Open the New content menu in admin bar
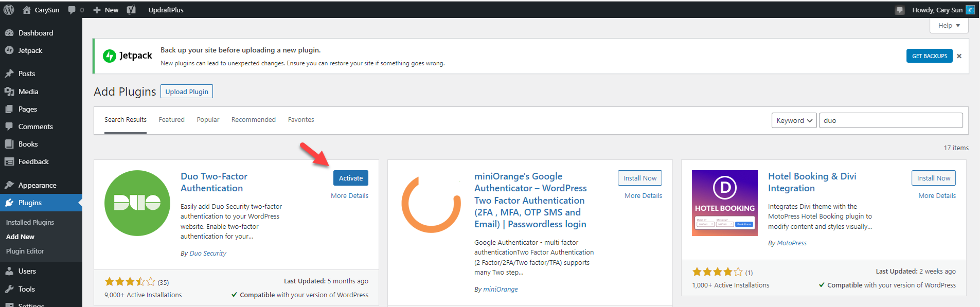Screen dimensions: 980x307 tap(106, 10)
